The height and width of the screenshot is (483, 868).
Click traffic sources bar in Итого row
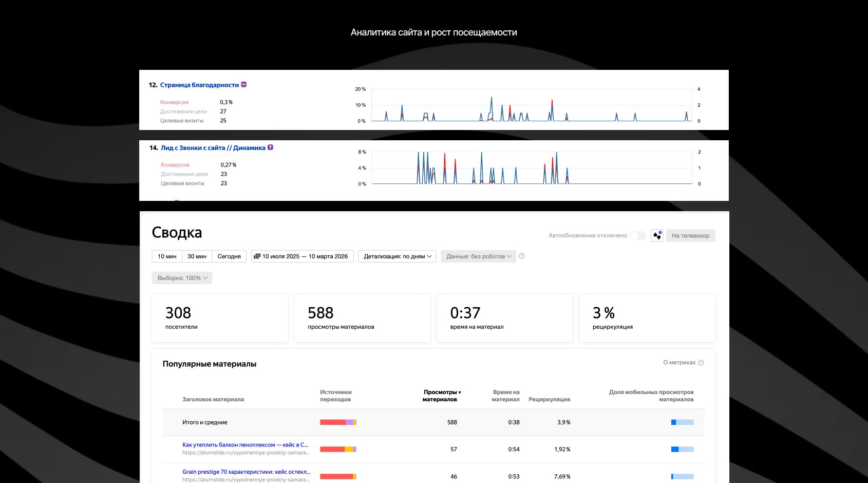(338, 422)
